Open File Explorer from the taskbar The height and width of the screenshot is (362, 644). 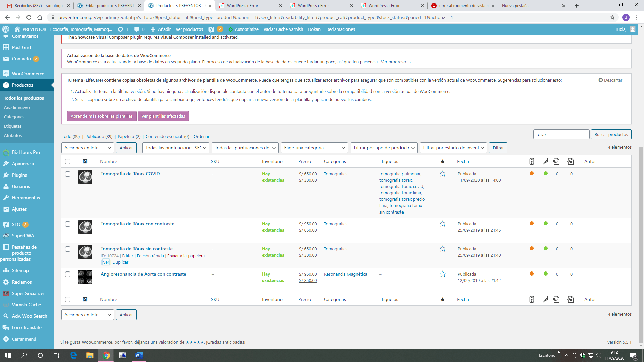click(x=90, y=355)
